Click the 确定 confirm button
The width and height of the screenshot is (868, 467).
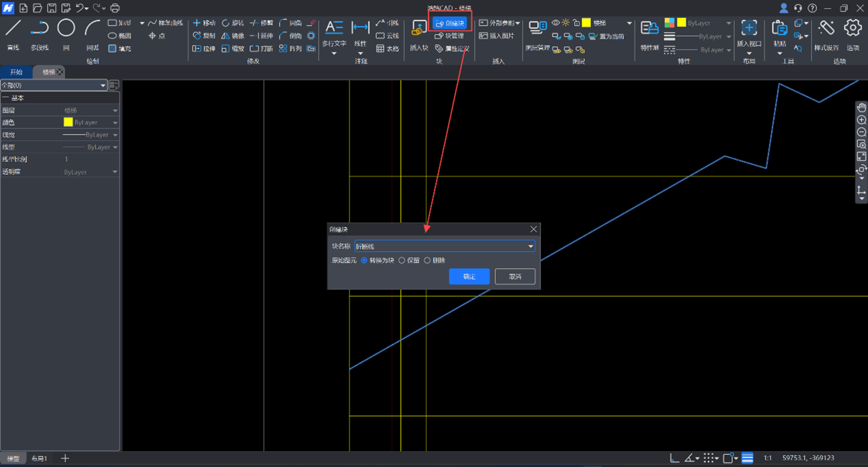pos(469,276)
